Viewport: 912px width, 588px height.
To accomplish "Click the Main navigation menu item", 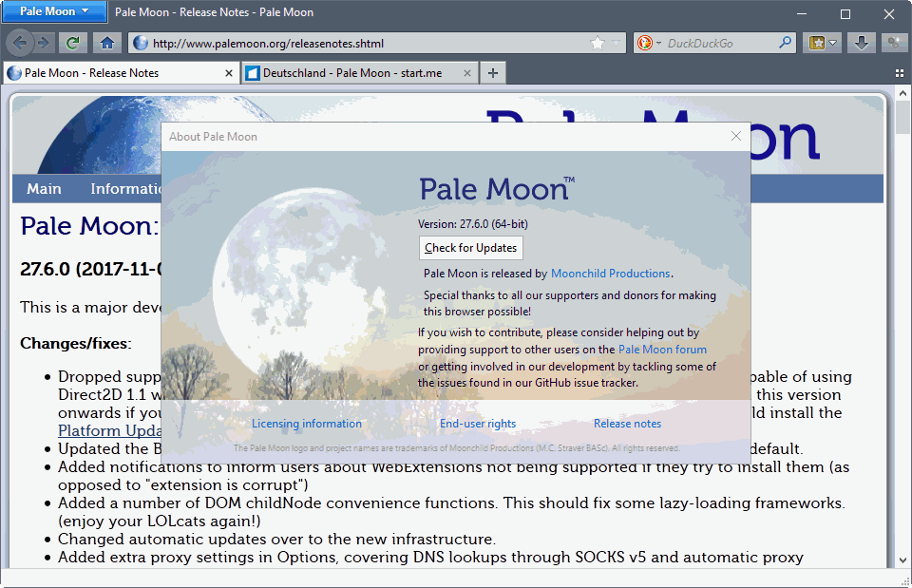I will (x=45, y=188).
